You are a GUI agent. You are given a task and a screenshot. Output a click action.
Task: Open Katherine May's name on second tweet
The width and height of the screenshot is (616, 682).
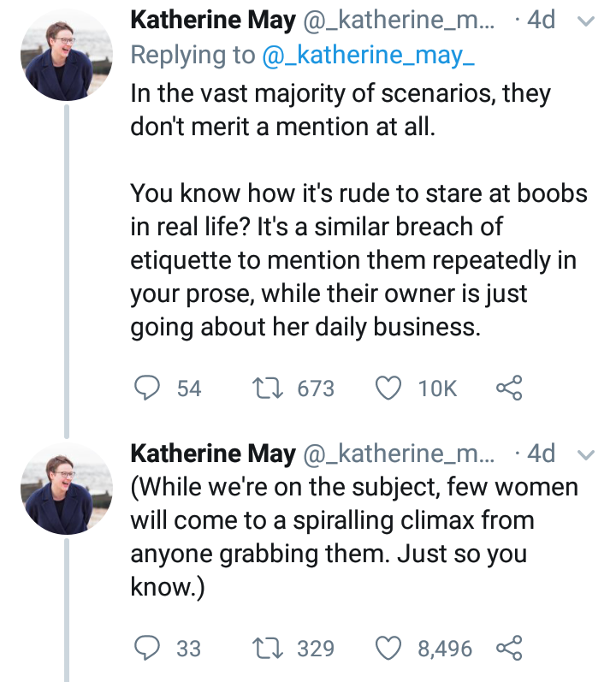pos(212,454)
